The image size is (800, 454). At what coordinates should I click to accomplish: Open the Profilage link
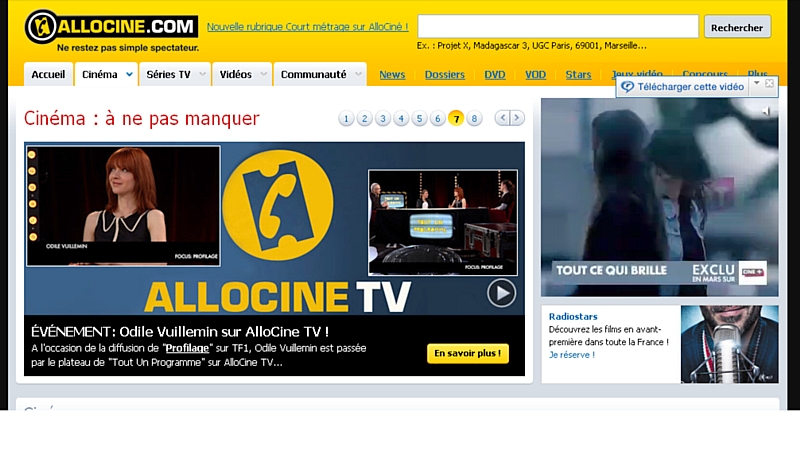point(187,348)
